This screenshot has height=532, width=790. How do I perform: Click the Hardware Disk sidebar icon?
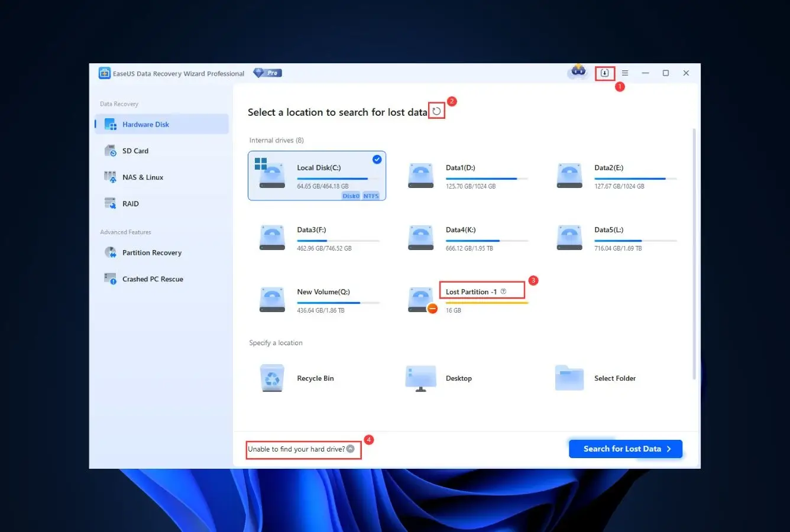[x=111, y=124]
